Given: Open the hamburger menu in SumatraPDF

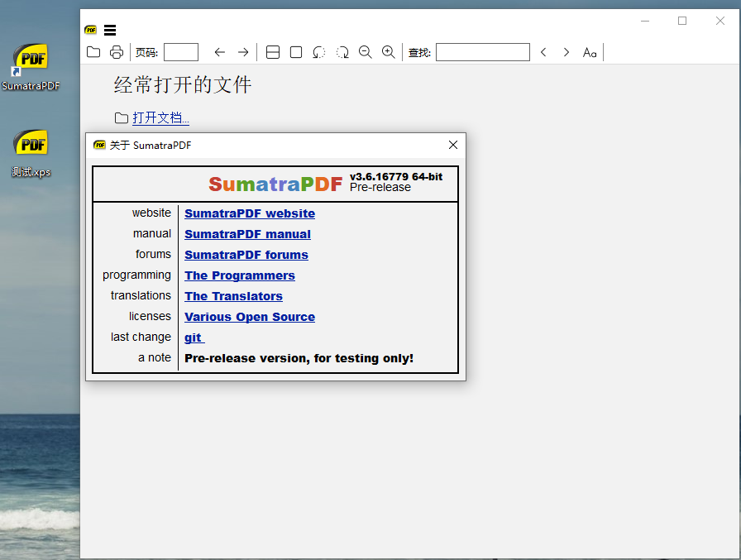Looking at the screenshot, I should 110,31.
